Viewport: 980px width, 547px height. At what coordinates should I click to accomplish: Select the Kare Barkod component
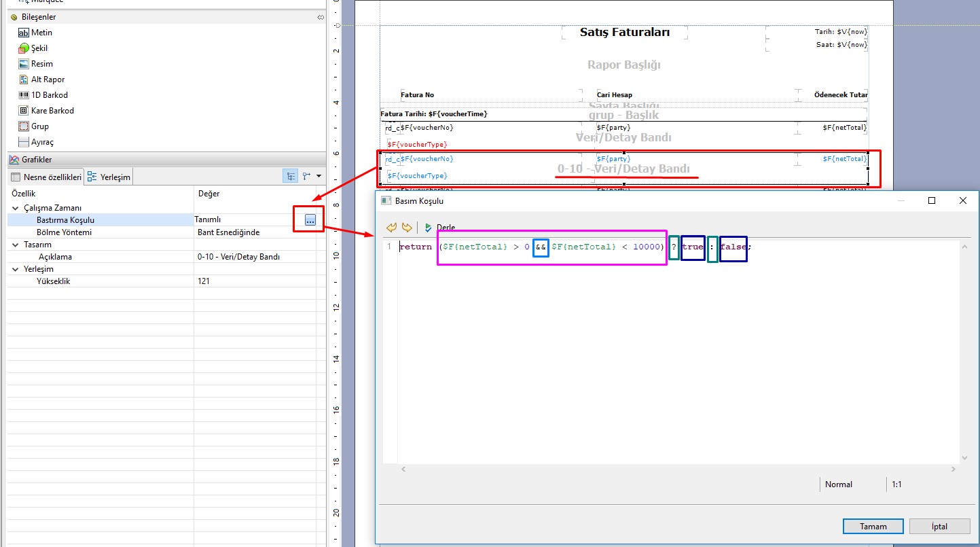(52, 111)
